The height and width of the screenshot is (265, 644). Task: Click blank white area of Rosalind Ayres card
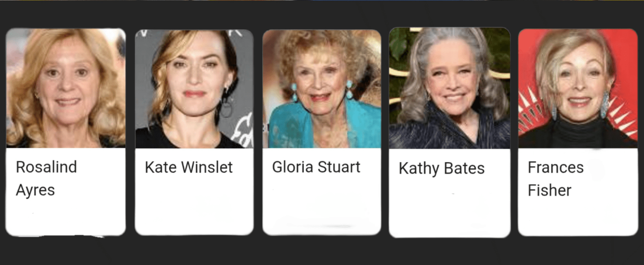[x=66, y=217]
